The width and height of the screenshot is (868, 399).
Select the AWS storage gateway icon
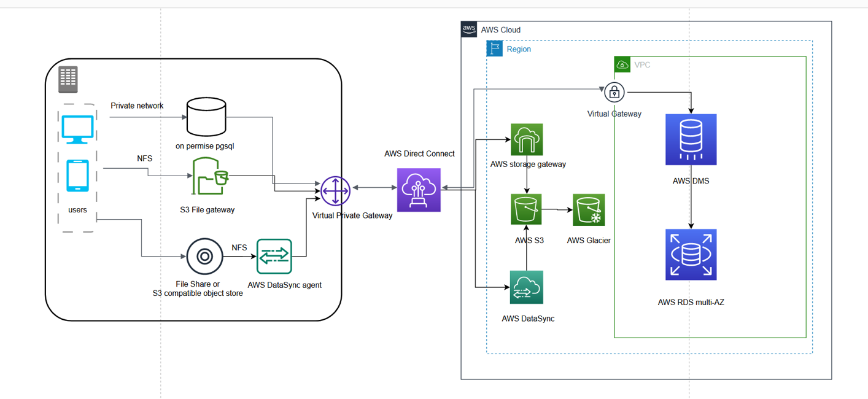coord(527,140)
